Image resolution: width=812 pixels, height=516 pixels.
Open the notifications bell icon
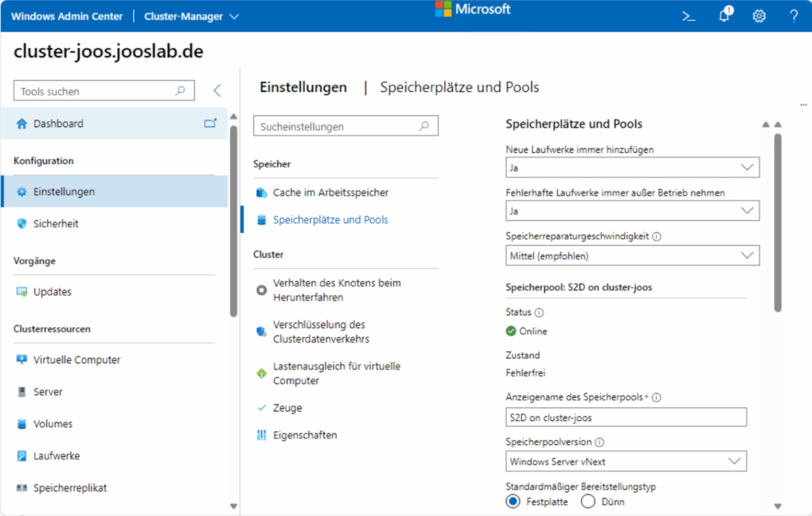(x=724, y=16)
